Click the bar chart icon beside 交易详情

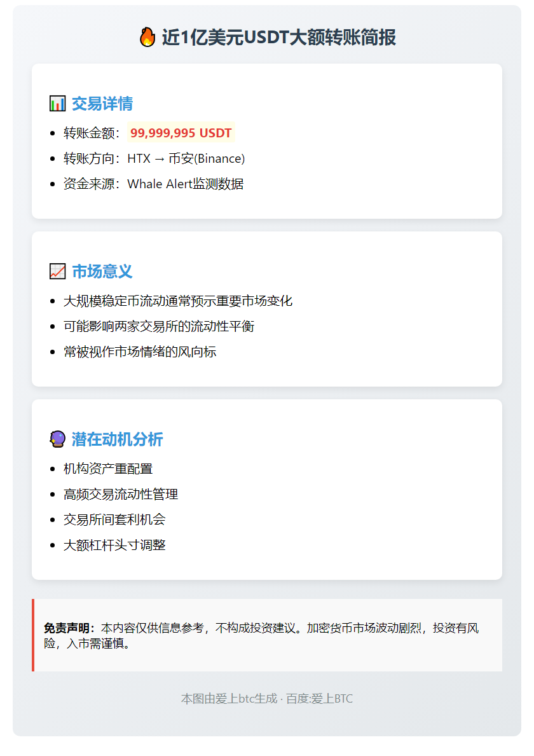[x=58, y=103]
